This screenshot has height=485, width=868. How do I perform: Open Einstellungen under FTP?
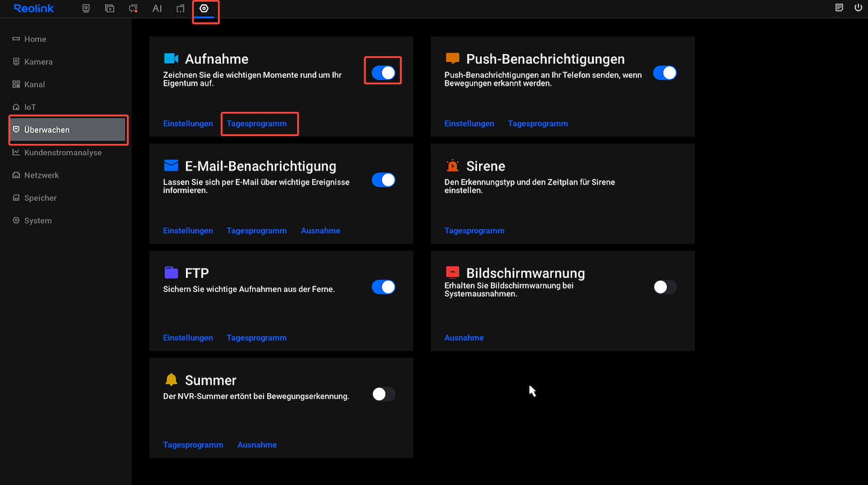pos(188,338)
